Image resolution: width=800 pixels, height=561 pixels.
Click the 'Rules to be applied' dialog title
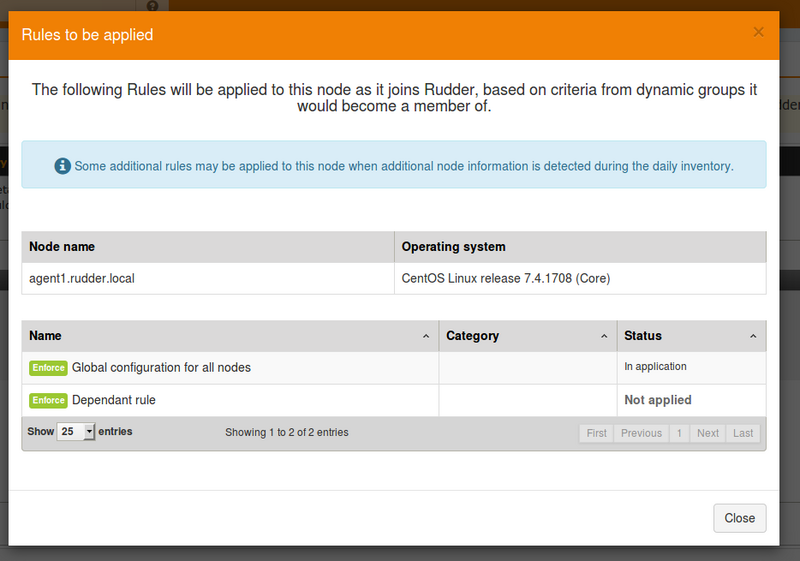87,35
